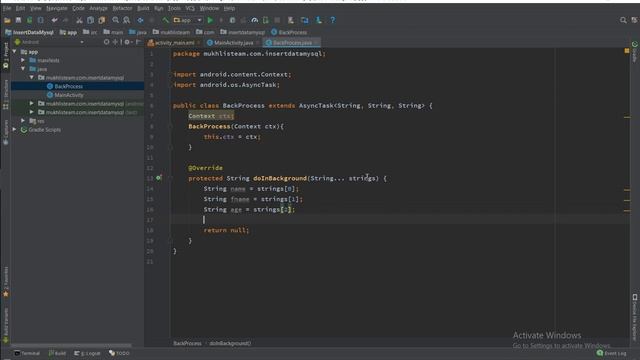
Task: Open the Build menu
Action: tap(143, 8)
